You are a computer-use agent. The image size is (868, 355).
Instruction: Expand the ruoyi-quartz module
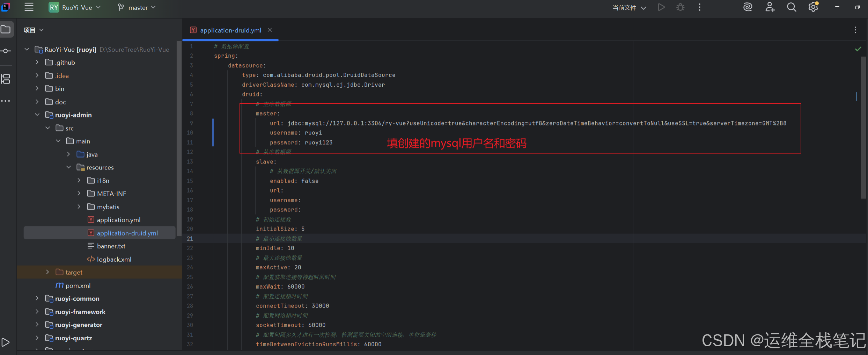[x=37, y=338]
